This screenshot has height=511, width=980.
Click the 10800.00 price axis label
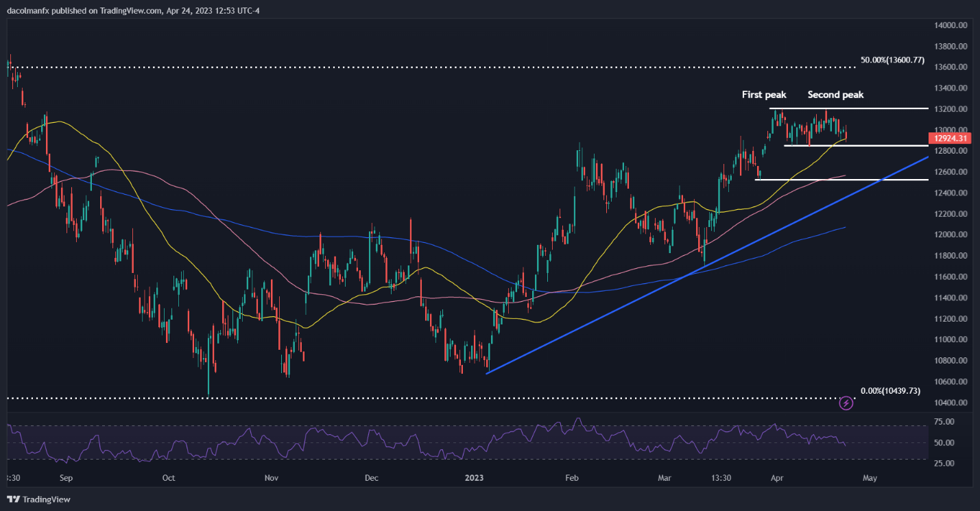tap(951, 361)
